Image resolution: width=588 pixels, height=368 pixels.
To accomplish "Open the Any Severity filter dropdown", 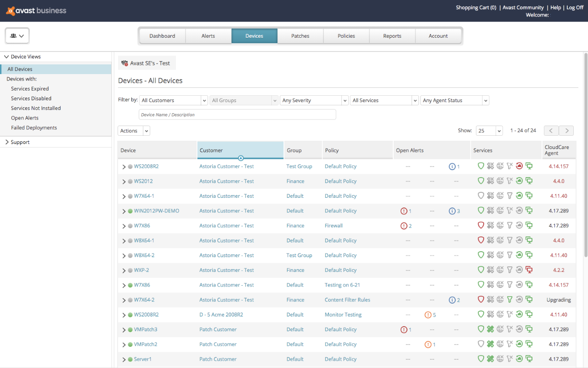I will (x=314, y=100).
